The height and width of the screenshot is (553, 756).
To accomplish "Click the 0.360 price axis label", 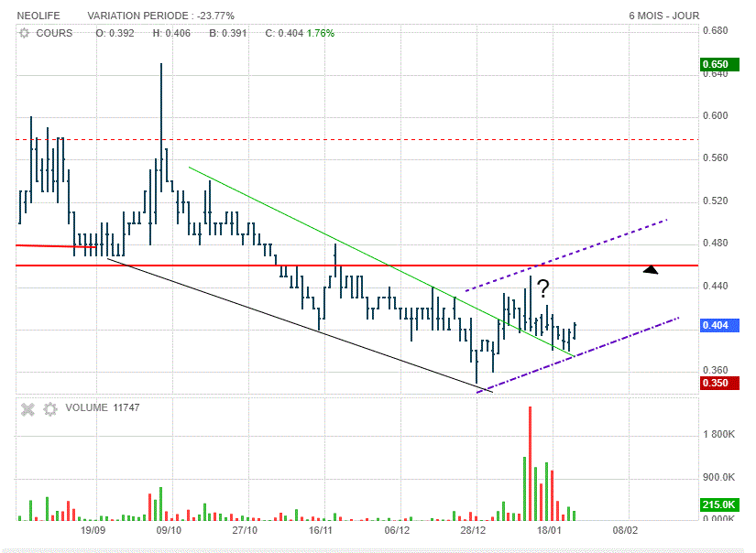I will tap(716, 371).
